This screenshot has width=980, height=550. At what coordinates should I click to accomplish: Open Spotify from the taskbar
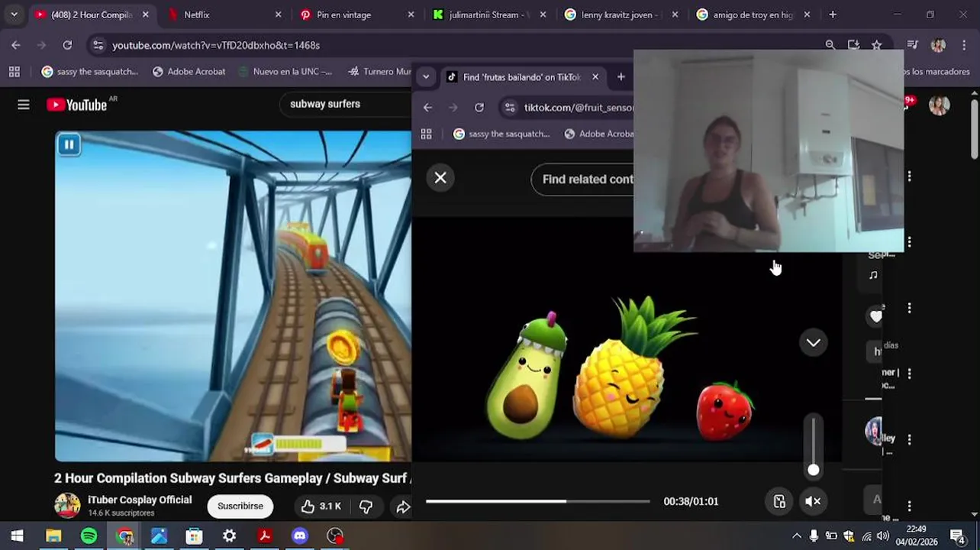pos(89,536)
